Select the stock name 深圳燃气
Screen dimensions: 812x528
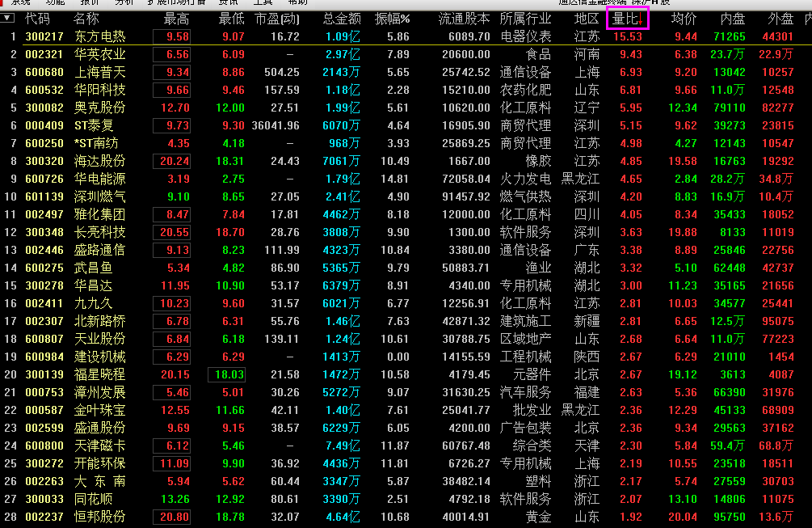(100, 197)
